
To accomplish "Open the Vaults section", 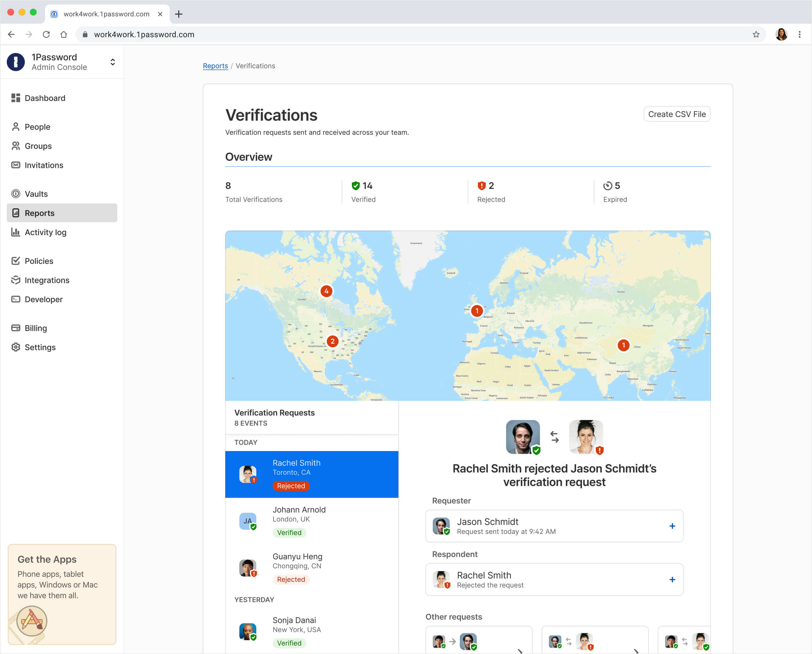I will [x=36, y=194].
